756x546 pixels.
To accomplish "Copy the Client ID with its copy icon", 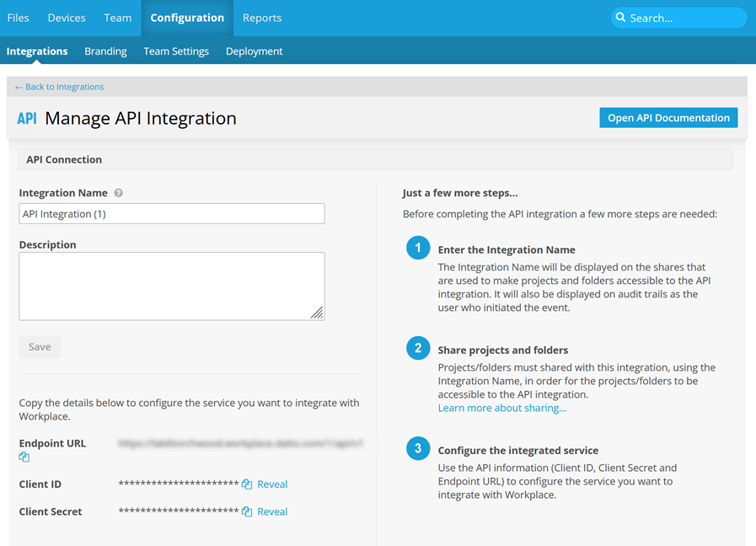I will pyautogui.click(x=247, y=484).
